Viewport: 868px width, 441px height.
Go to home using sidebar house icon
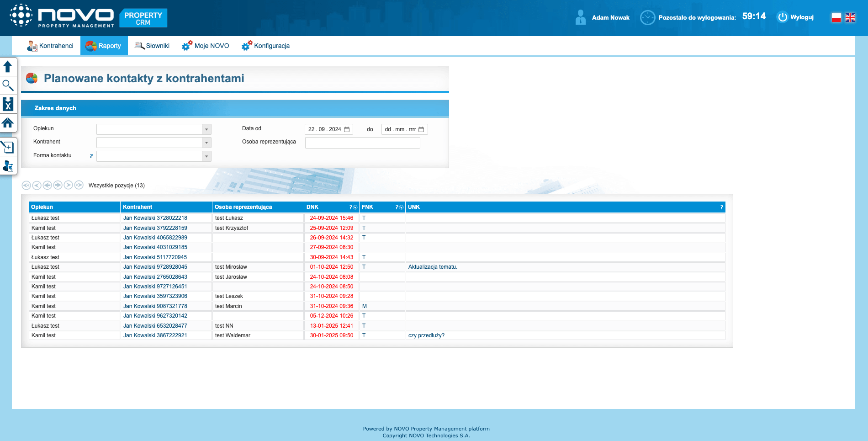pos(8,123)
